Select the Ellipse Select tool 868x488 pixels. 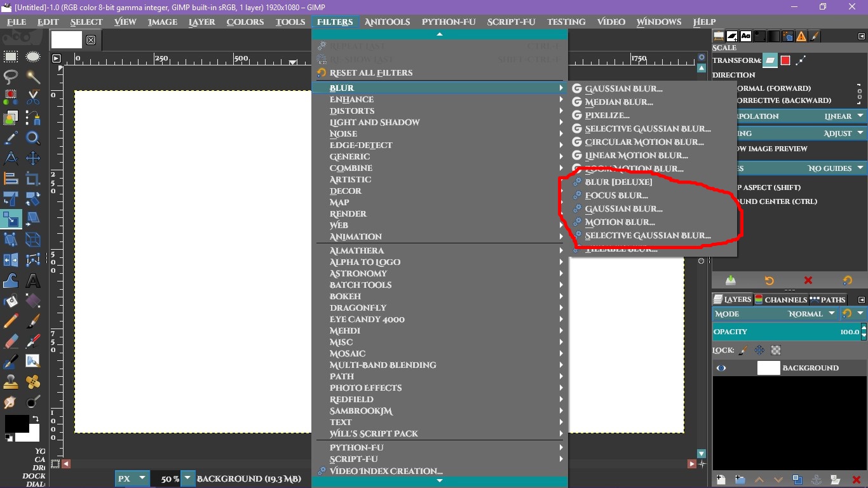pos(33,57)
